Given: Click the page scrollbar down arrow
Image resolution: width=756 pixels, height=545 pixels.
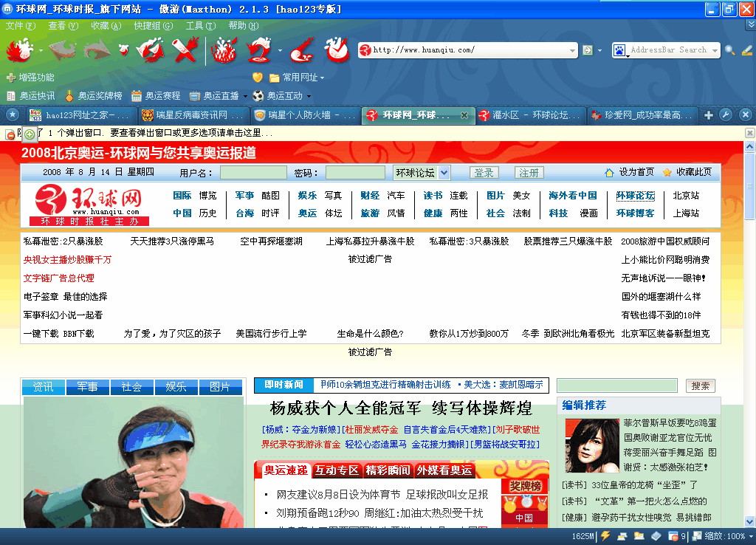Looking at the screenshot, I should point(750,521).
